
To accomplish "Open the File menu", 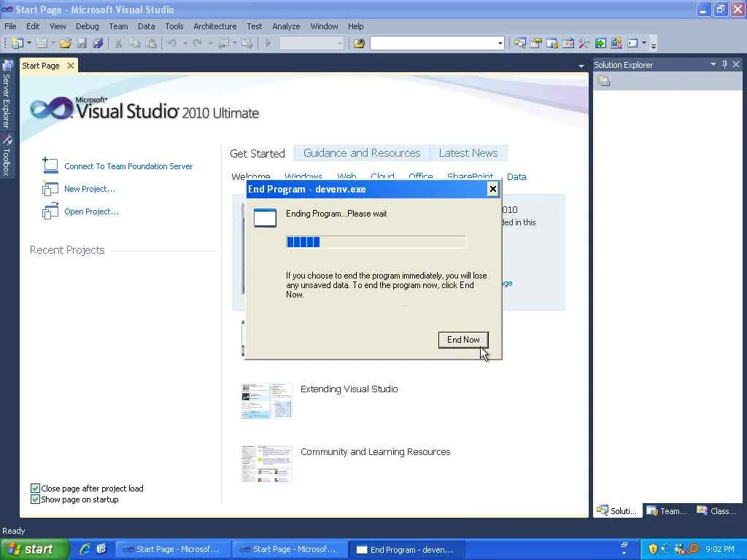I will tap(10, 26).
